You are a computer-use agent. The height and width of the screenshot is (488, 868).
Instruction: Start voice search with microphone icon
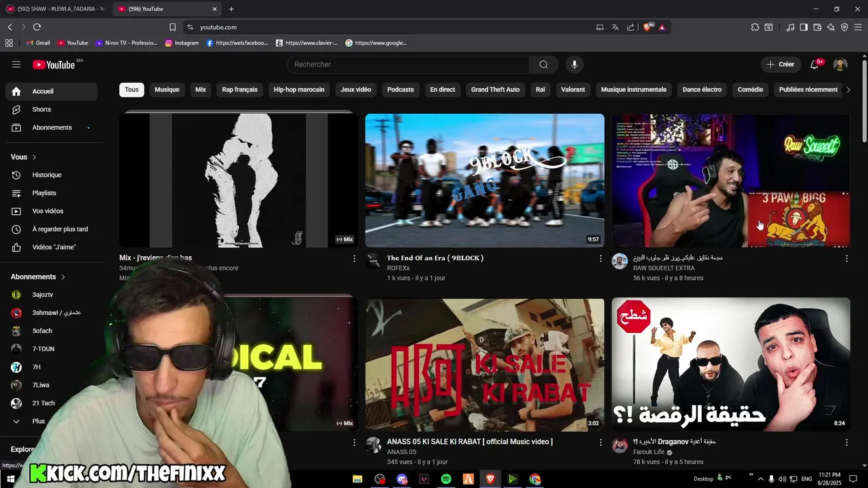574,64
